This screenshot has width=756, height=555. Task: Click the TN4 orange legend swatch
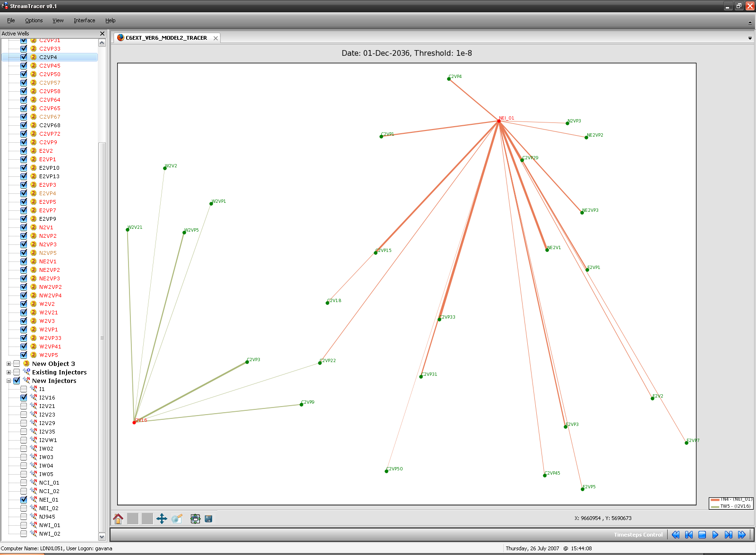(714, 500)
